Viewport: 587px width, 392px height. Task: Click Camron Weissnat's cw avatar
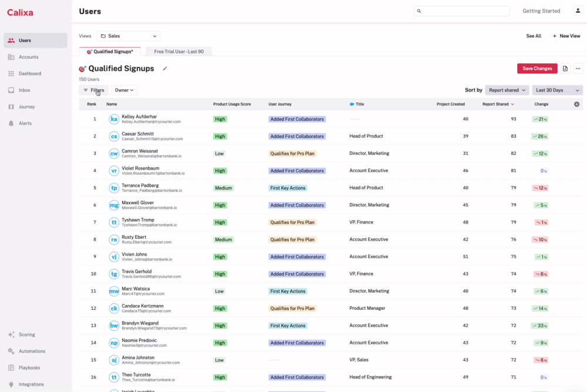pos(114,154)
